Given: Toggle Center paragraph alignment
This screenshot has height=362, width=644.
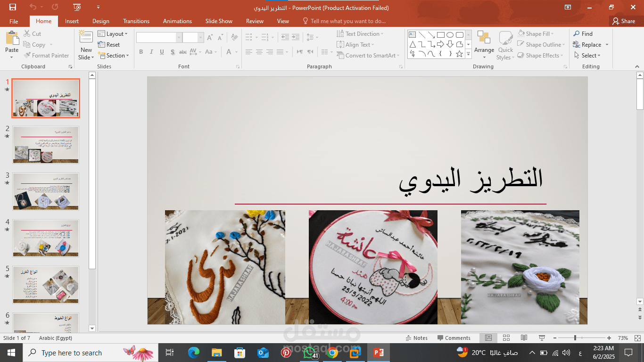Looking at the screenshot, I should pyautogui.click(x=259, y=52).
